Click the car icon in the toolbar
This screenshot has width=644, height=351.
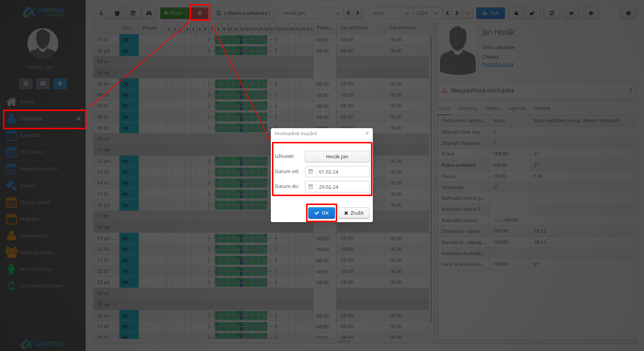[x=149, y=13]
